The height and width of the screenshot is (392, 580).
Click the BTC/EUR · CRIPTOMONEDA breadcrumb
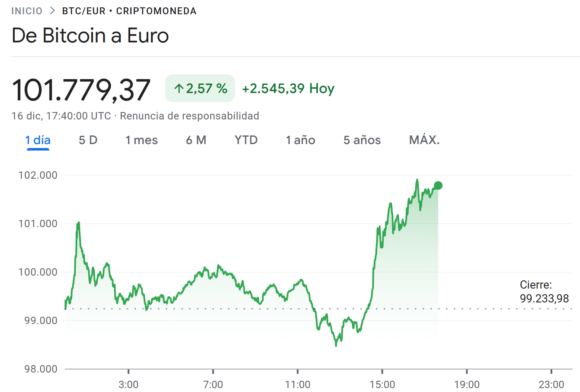point(129,11)
